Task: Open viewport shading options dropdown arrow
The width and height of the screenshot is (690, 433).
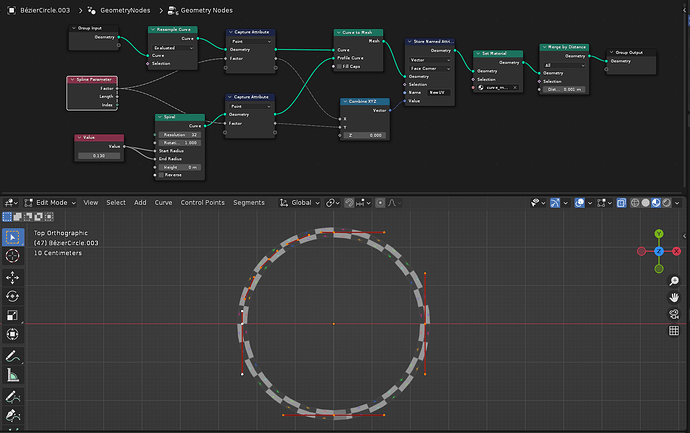Action: tap(677, 203)
